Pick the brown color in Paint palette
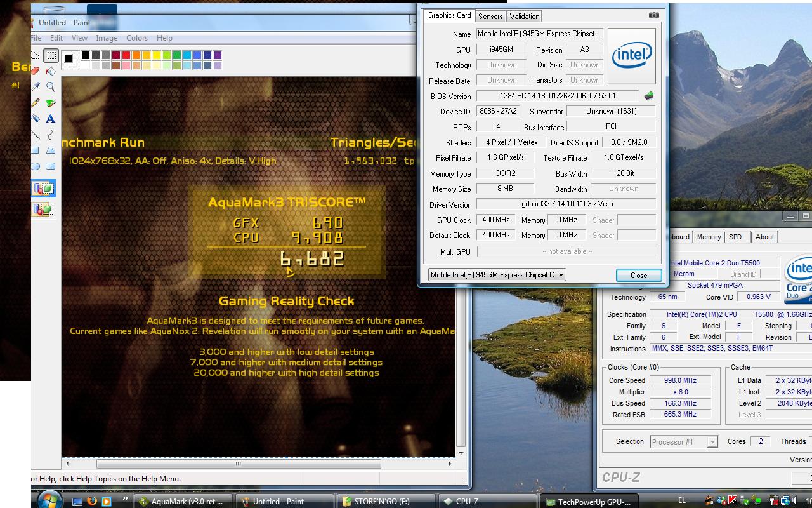The height and width of the screenshot is (508, 812). (116, 65)
